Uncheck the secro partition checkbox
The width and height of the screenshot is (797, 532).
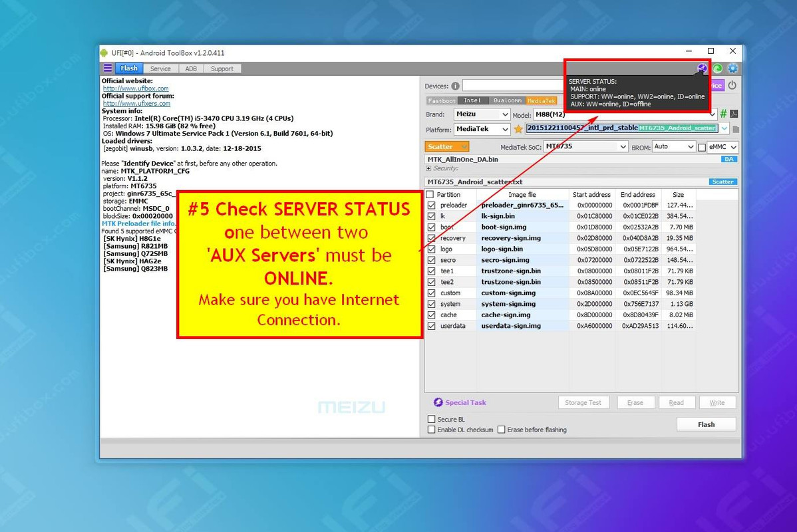(432, 260)
